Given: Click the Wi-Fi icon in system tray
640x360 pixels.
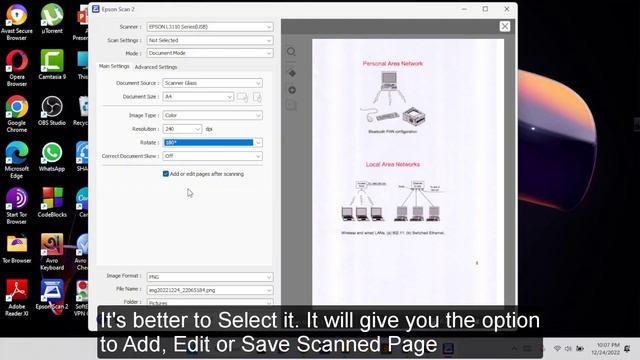Looking at the screenshot, I should (557, 349).
